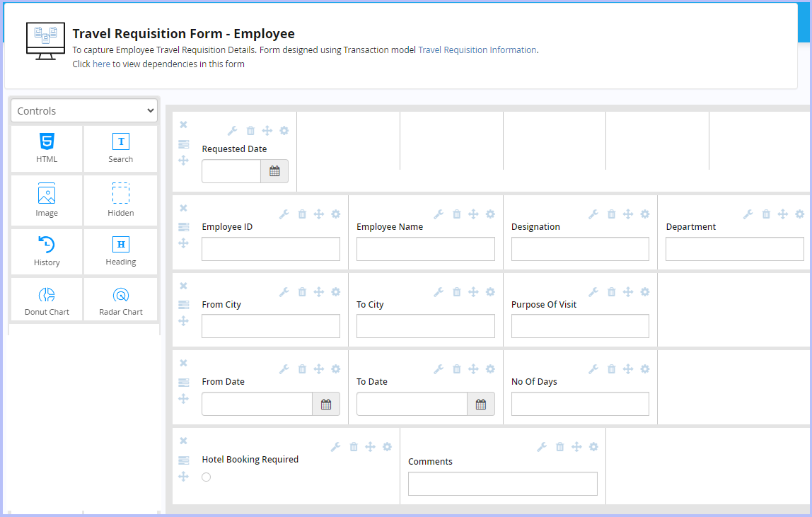
Task: Delete the Comments field
Action: 559,446
